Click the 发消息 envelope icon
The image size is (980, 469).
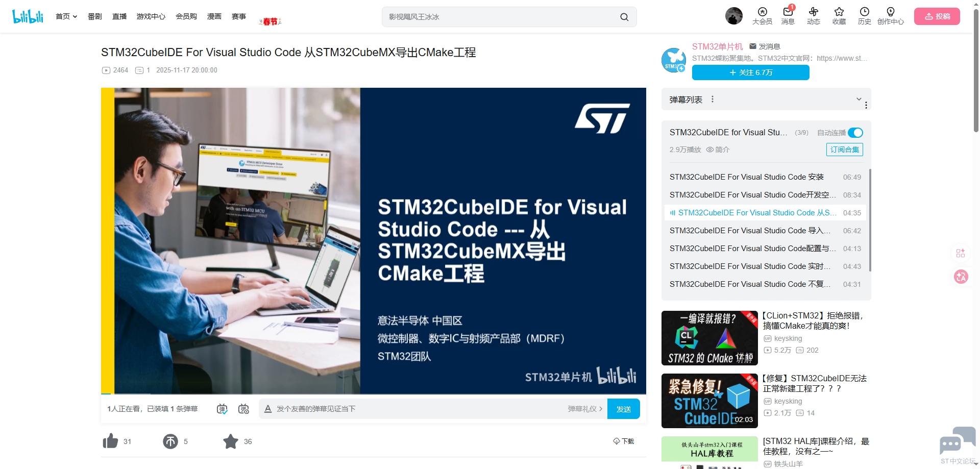coord(753,46)
